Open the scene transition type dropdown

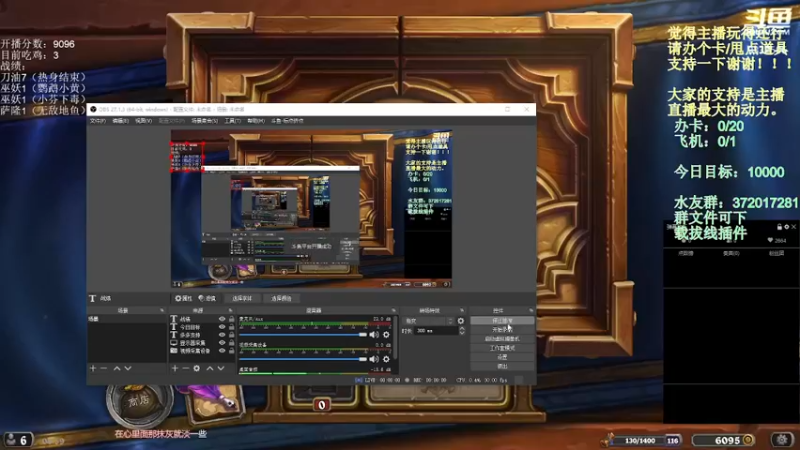(x=429, y=321)
